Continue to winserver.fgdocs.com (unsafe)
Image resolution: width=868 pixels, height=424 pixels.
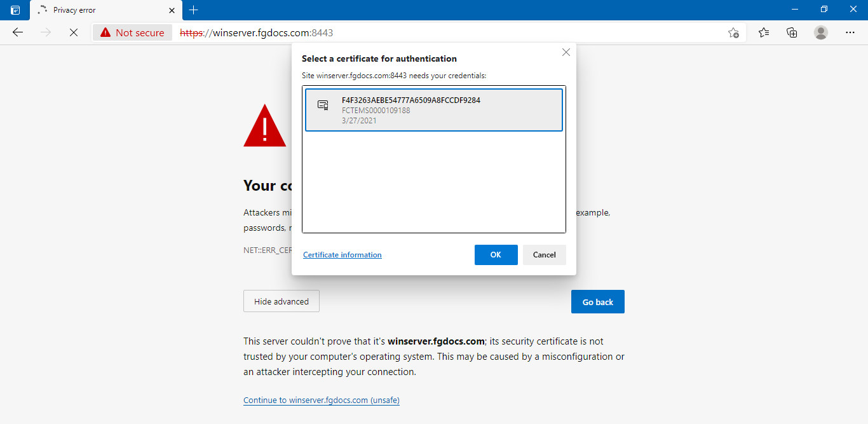322,400
